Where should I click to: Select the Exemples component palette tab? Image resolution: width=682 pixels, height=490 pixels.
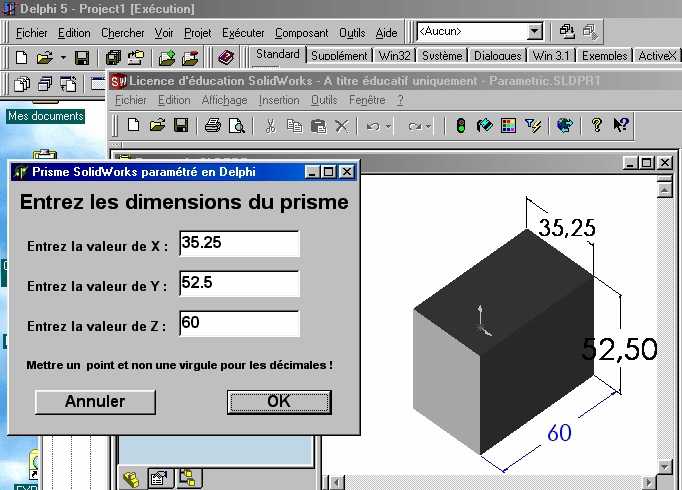tap(605, 56)
